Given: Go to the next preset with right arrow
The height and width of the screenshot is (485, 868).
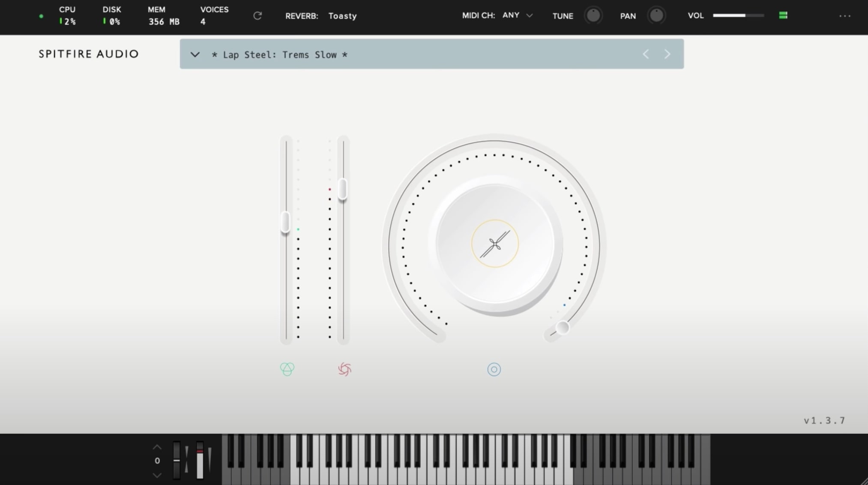Looking at the screenshot, I should [x=667, y=54].
